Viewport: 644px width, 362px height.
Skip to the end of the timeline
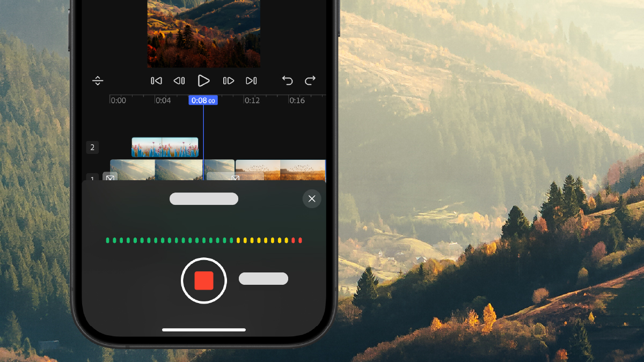tap(251, 81)
